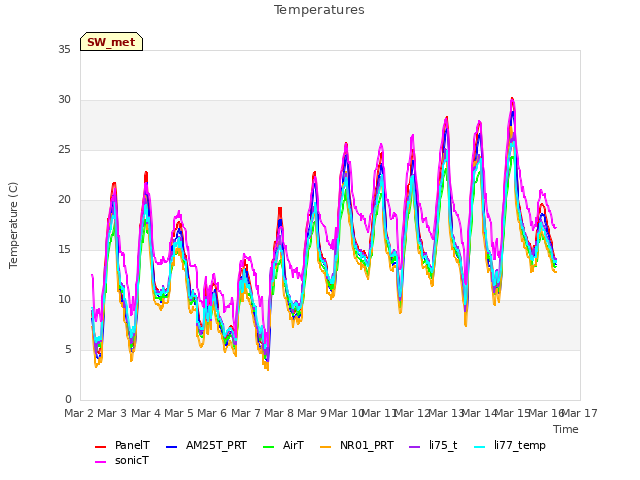Click the Mar 8 x-axis tick label
The height and width of the screenshot is (480, 640).
279,413
